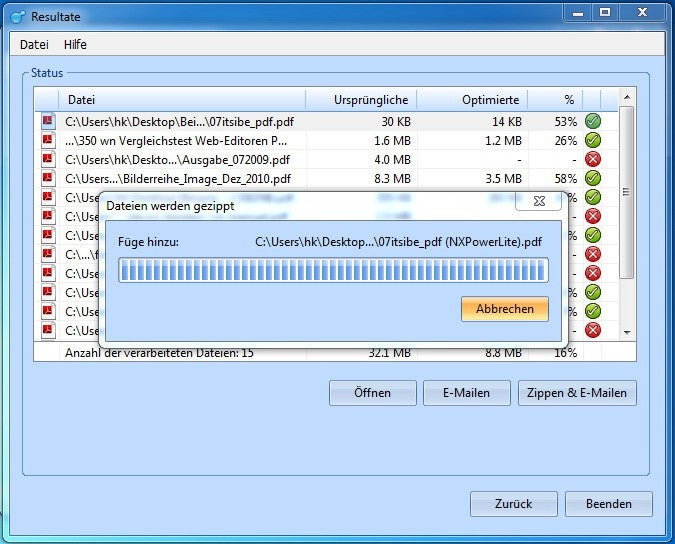The height and width of the screenshot is (544, 675).
Task: Click the 07itsibe_pdf (NXPowerLite).pdf path text
Action: 399,242
